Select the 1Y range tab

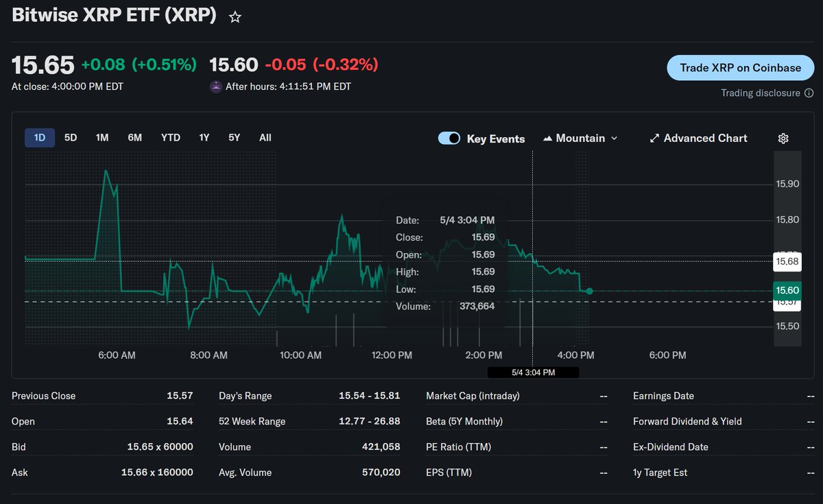[x=204, y=138]
